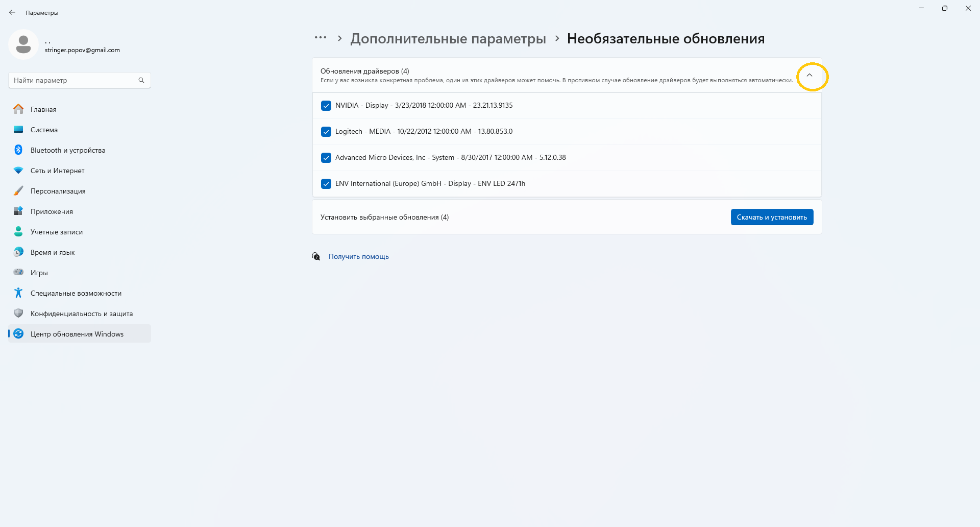980x527 pixels.
Task: Open the Приложения settings section
Action: [x=52, y=211]
